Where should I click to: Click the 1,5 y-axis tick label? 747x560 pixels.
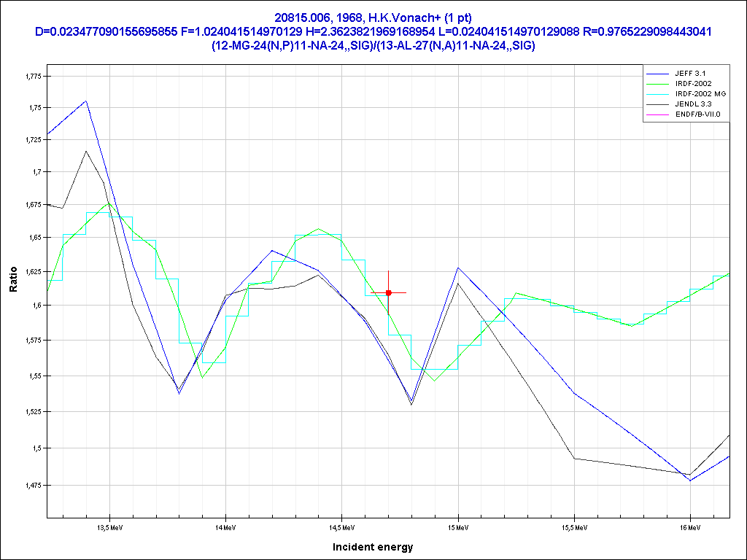click(37, 448)
